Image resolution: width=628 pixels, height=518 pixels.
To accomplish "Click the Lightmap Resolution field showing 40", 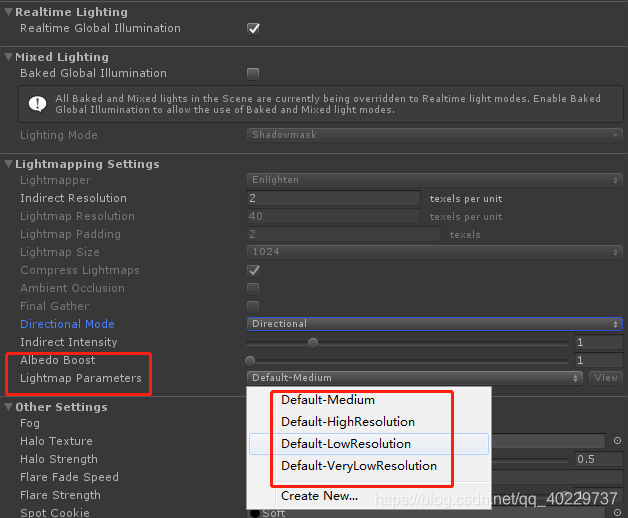I will (333, 216).
